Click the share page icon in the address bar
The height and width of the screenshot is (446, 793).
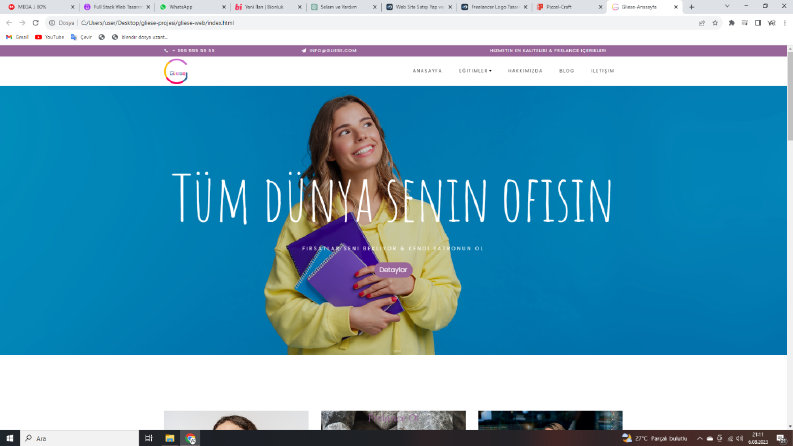click(702, 23)
